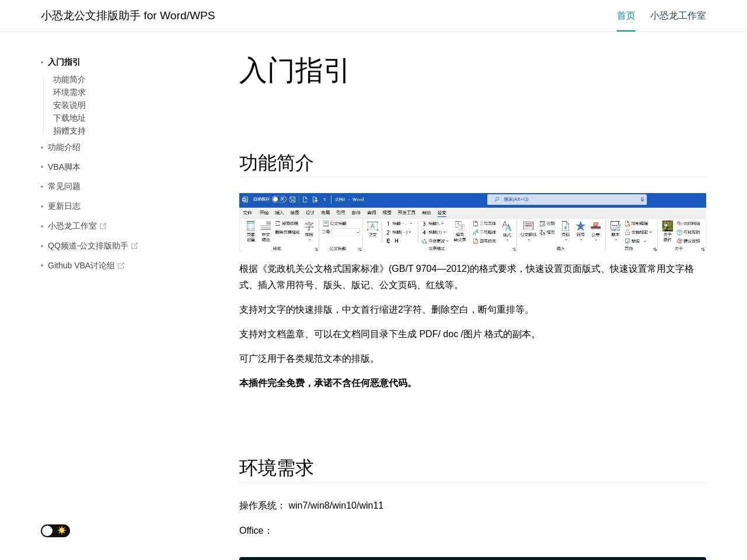
Task: Toggle the dark mode switch
Action: pos(55,531)
